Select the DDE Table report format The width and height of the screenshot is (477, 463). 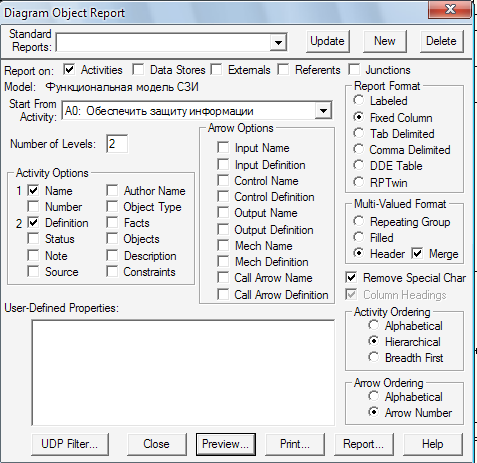tap(359, 165)
